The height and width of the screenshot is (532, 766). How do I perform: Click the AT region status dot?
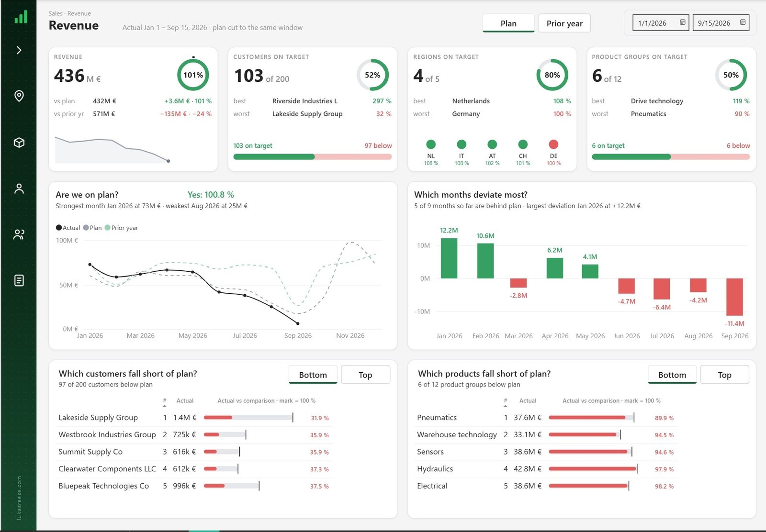pos(492,144)
